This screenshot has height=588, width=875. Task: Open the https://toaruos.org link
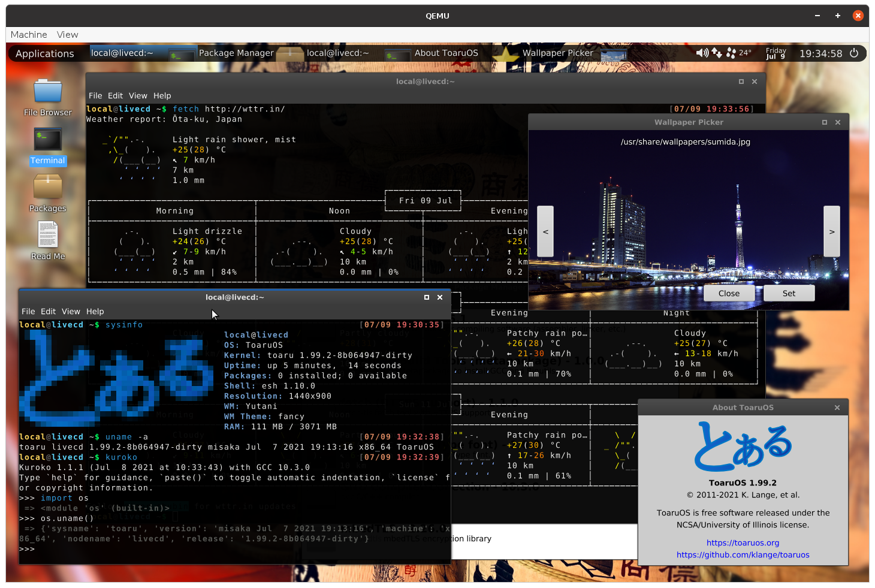tap(743, 543)
